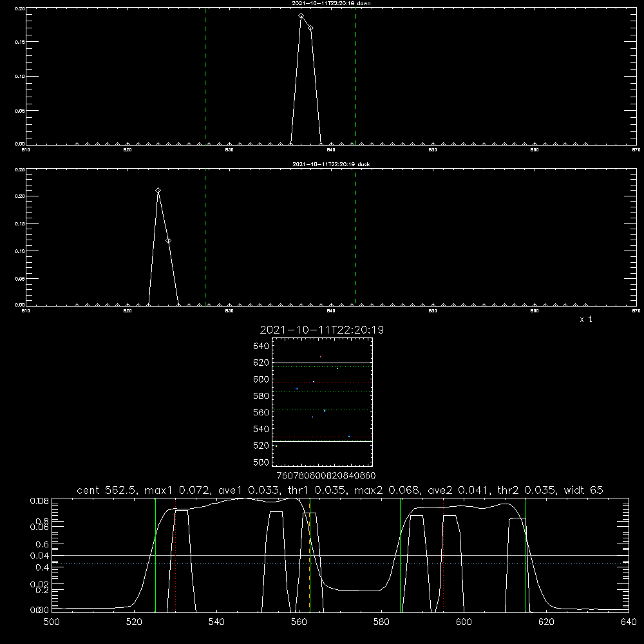Screen dimensions: 644x644
Task: Click the '0.15' y-axis label of the dawn plot
Action: pos(19,42)
